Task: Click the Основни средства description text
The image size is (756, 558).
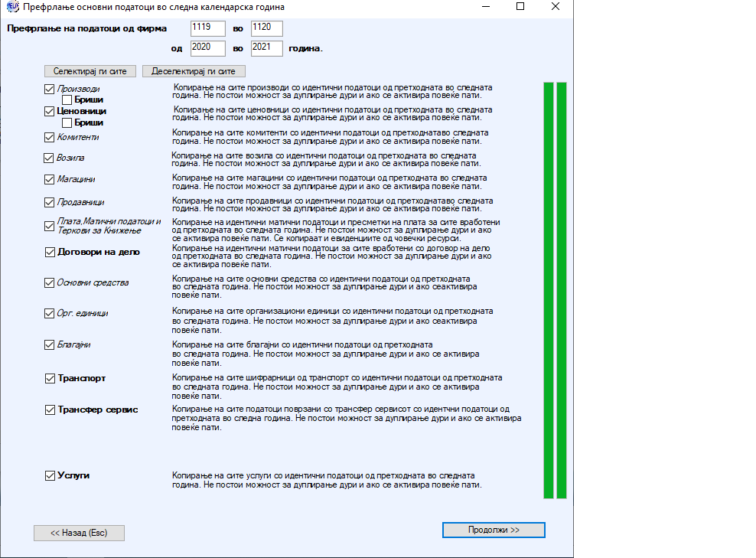Action: [x=324, y=287]
